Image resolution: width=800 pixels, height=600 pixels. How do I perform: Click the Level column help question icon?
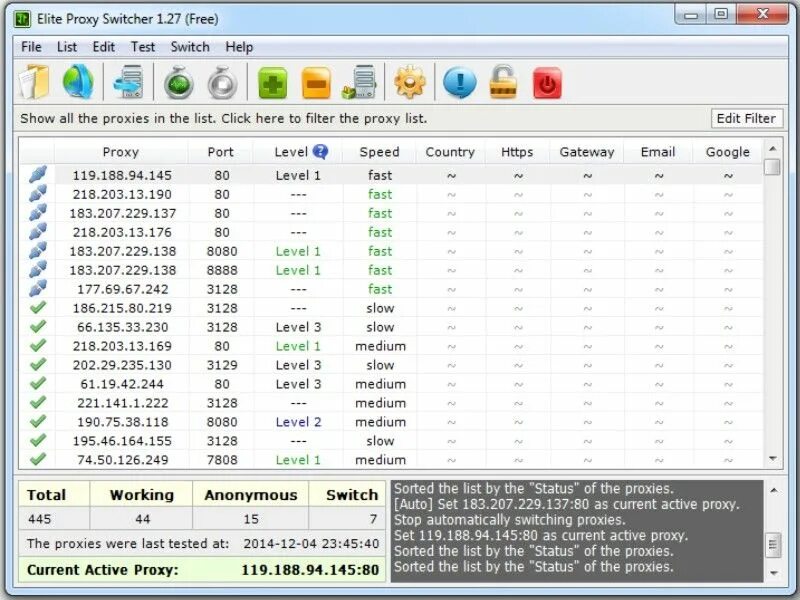pyautogui.click(x=320, y=152)
